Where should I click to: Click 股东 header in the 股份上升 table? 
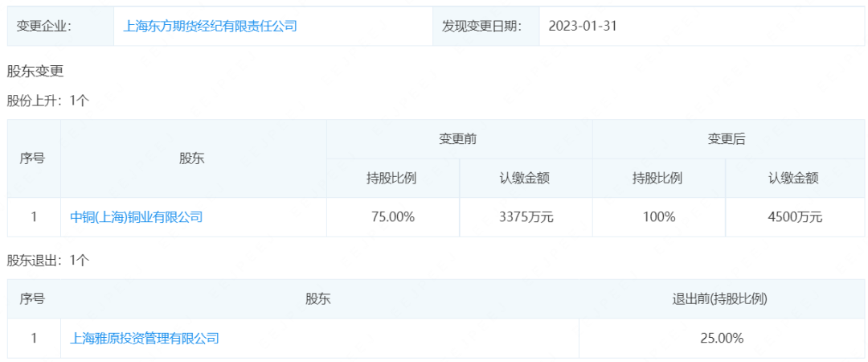(x=192, y=158)
